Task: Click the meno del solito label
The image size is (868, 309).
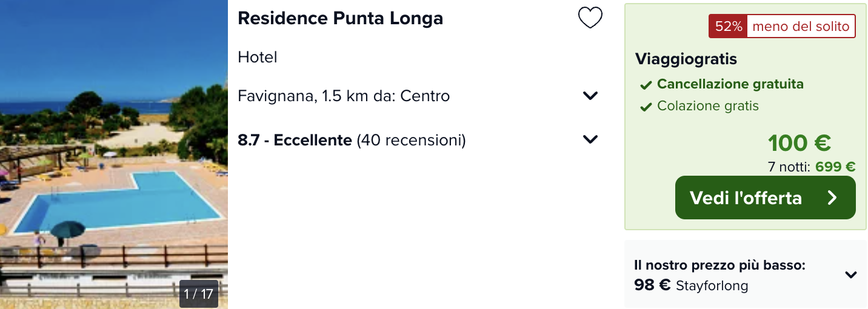Action: point(801,27)
